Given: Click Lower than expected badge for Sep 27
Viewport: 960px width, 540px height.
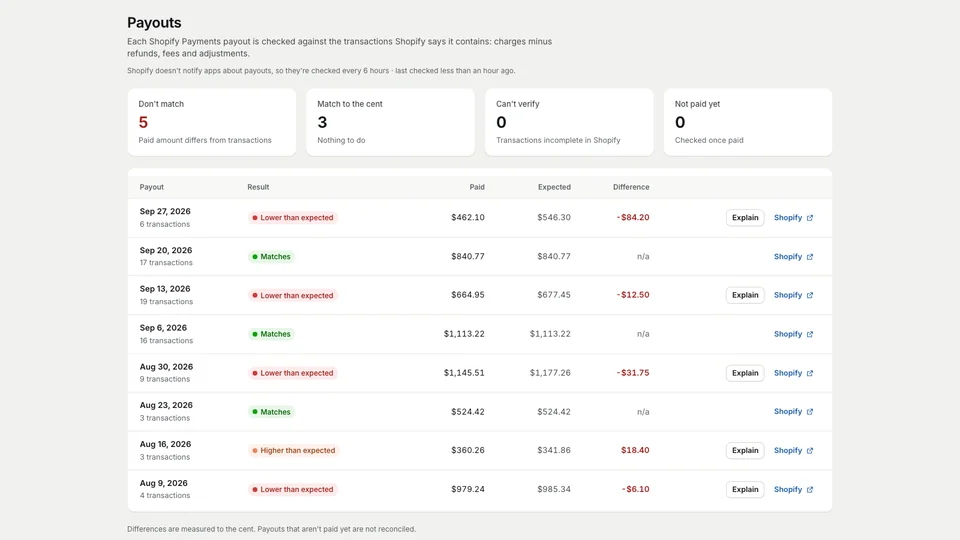Looking at the screenshot, I should coord(293,217).
